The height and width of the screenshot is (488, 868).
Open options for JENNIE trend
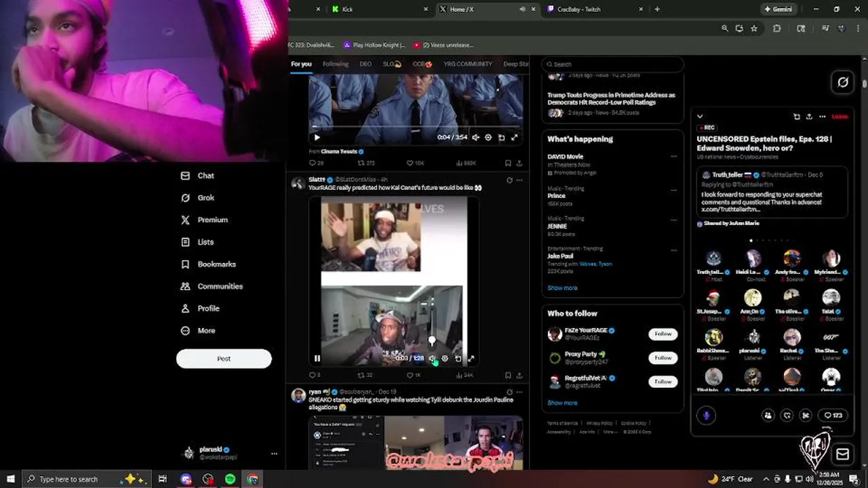point(673,220)
